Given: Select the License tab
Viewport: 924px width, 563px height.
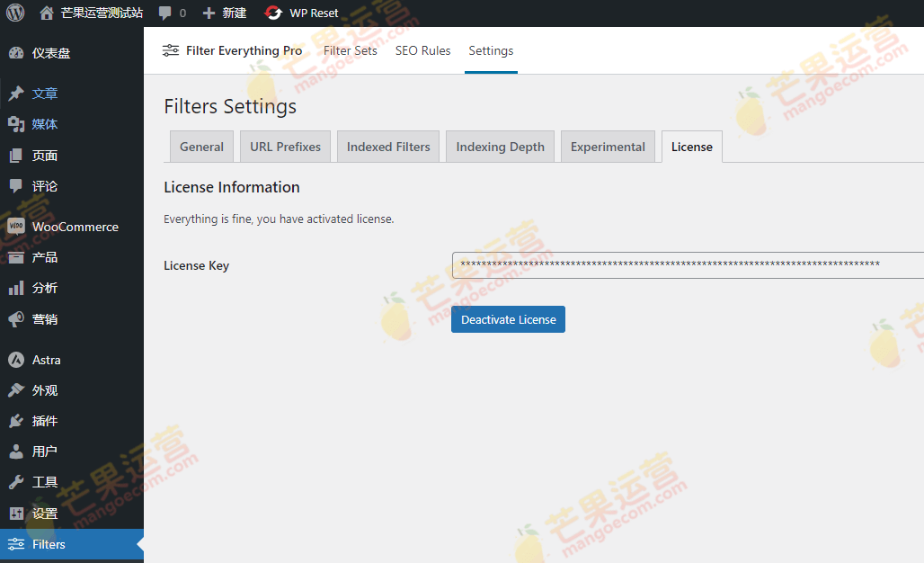Looking at the screenshot, I should pyautogui.click(x=692, y=147).
